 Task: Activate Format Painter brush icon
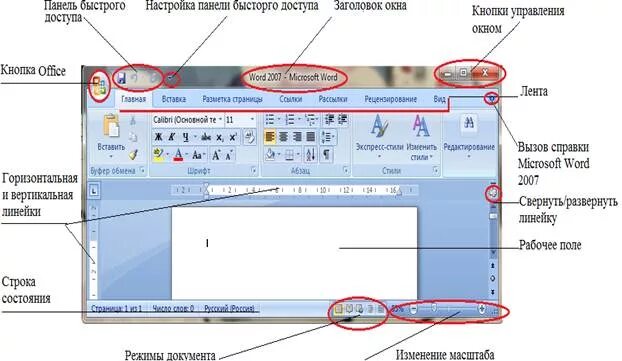pos(133,154)
